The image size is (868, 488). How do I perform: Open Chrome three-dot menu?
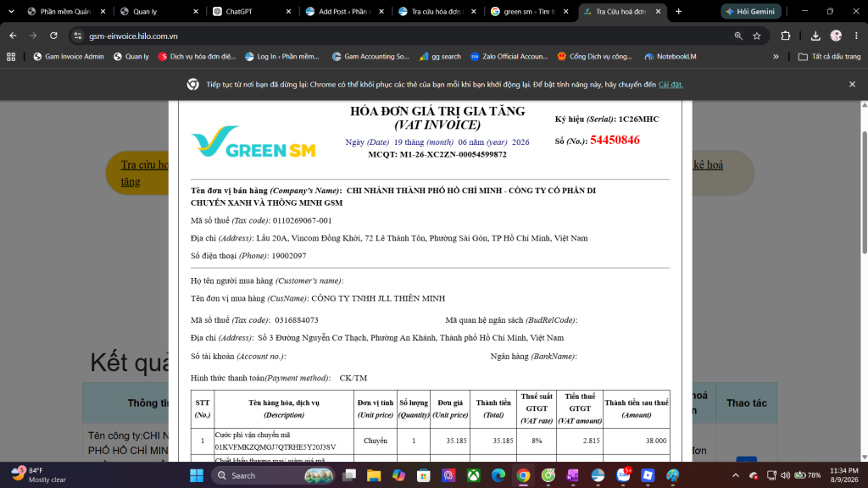pos(856,36)
